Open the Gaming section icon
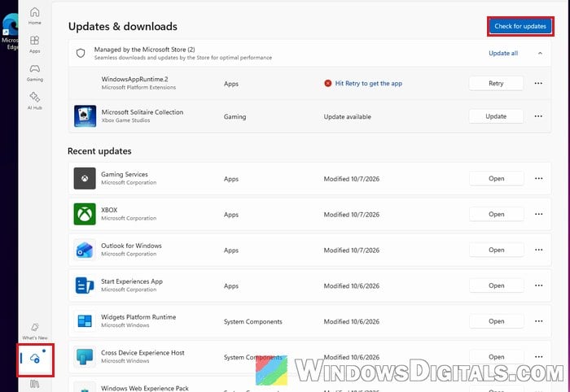Image resolution: width=570 pixels, height=392 pixels. (34, 72)
